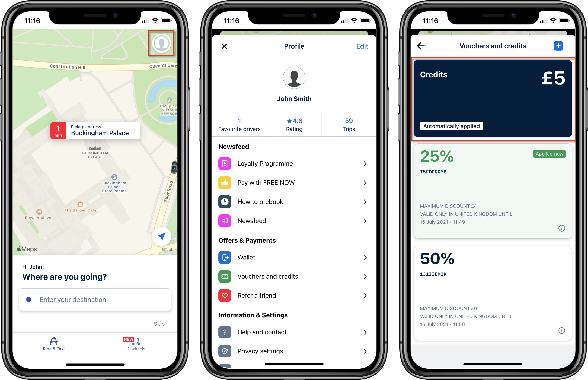Viewport: 588px width, 380px height.
Task: Tap the add voucher plus button
Action: tap(559, 46)
